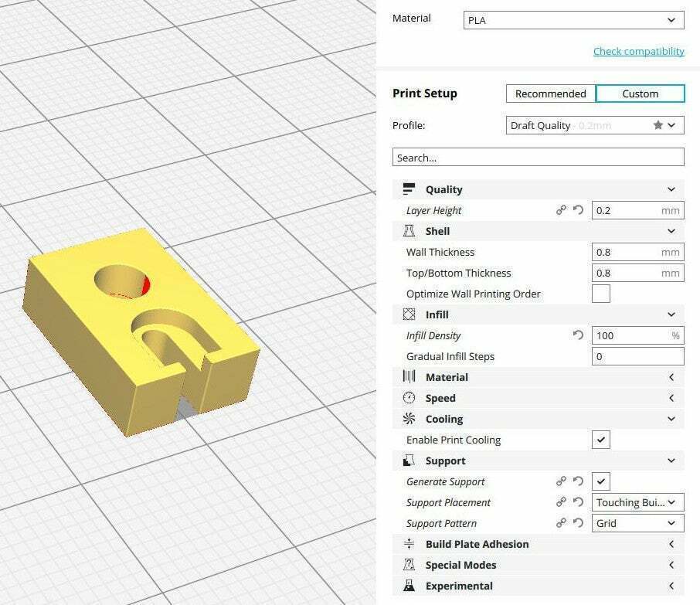Collapse the Shell section chevron
Screen dimensions: 700x605
point(671,231)
